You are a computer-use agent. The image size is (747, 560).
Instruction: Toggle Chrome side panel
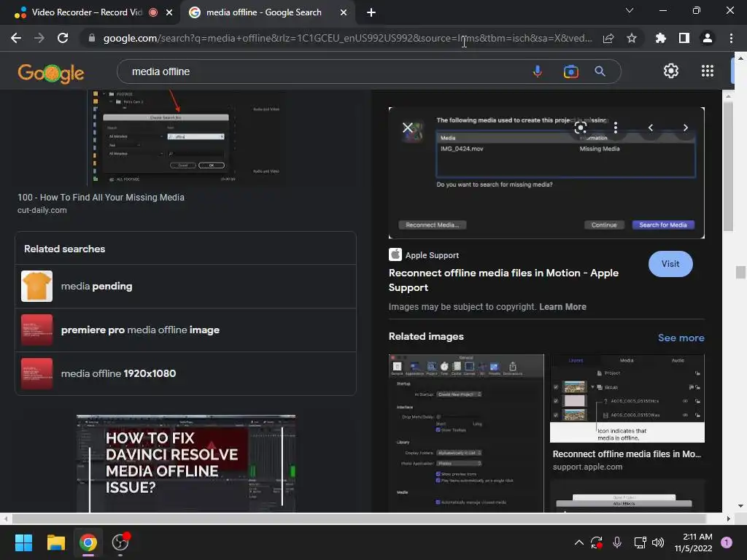coord(684,38)
